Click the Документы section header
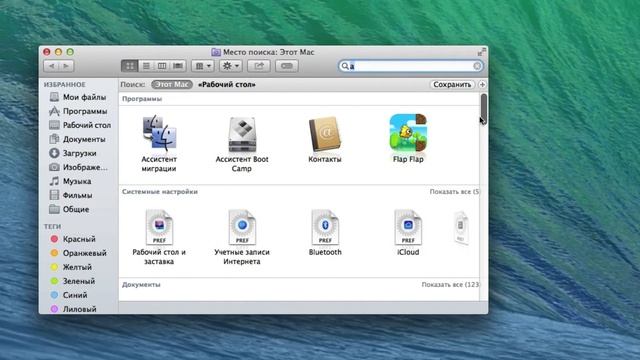 point(141,284)
